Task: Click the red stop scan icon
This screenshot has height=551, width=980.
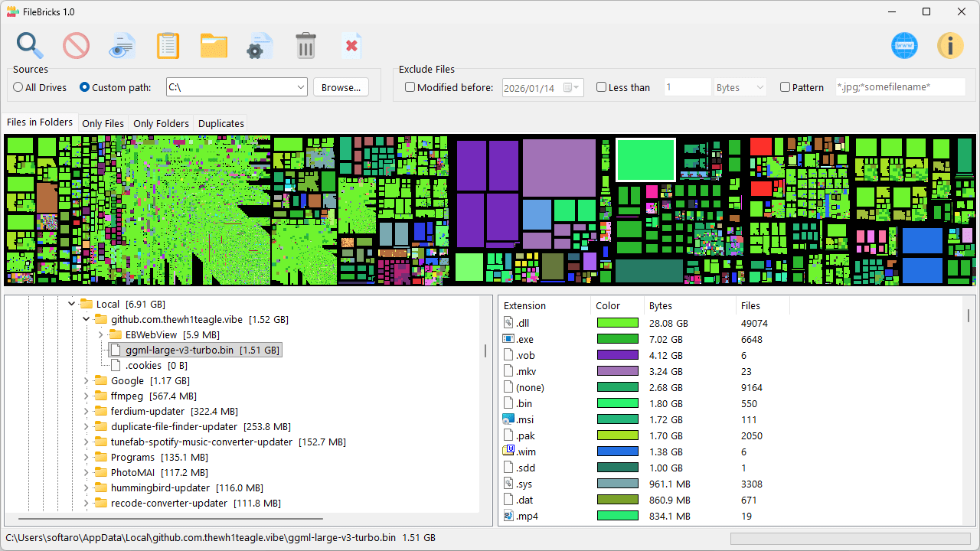Action: [x=77, y=46]
